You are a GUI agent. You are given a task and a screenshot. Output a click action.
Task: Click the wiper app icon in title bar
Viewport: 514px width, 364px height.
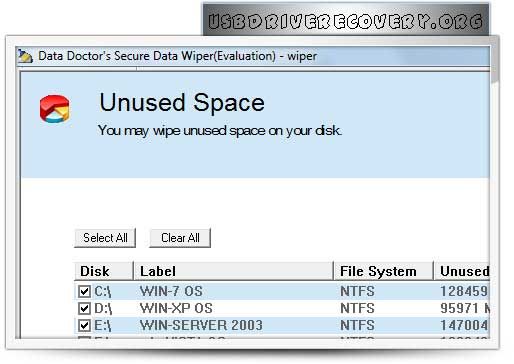click(25, 56)
